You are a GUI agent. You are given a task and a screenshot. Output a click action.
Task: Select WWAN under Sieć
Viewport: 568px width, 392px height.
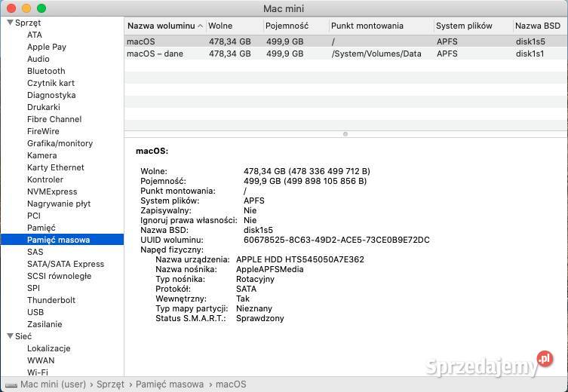[x=41, y=360]
